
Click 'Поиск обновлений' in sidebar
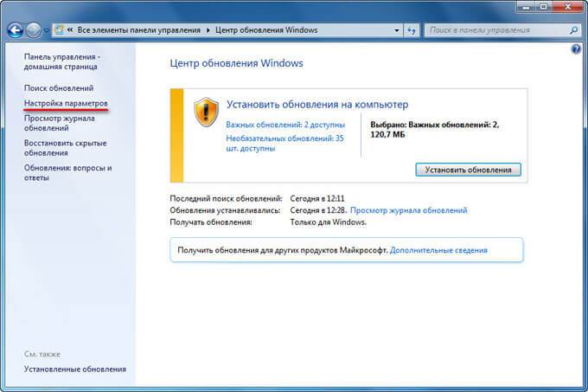pos(59,87)
